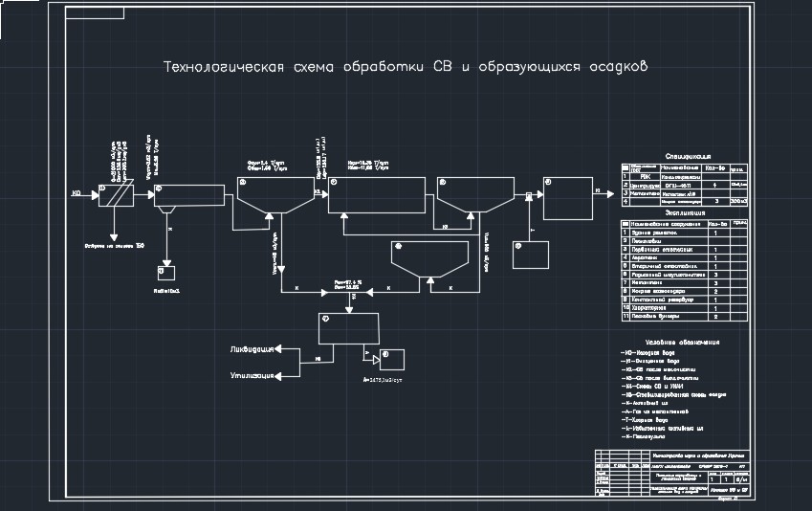Select the screen block with diagonal hatch lines

click(x=116, y=195)
